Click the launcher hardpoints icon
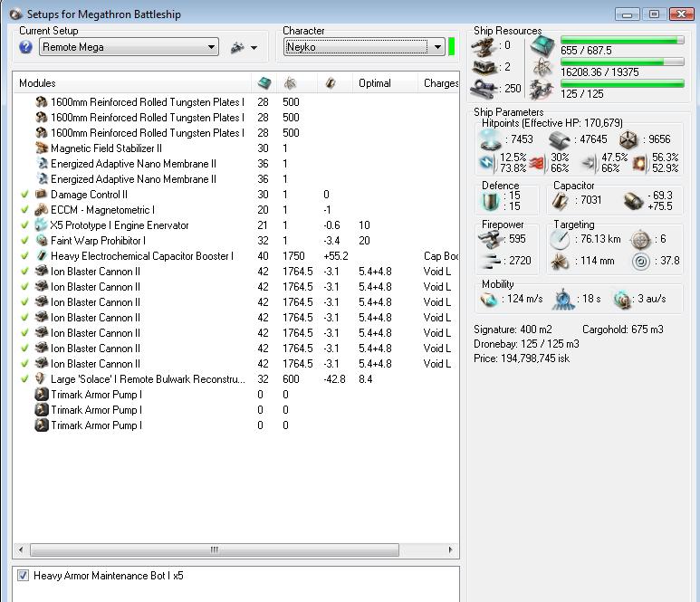Viewport: 700px width, 602px height. click(x=484, y=68)
